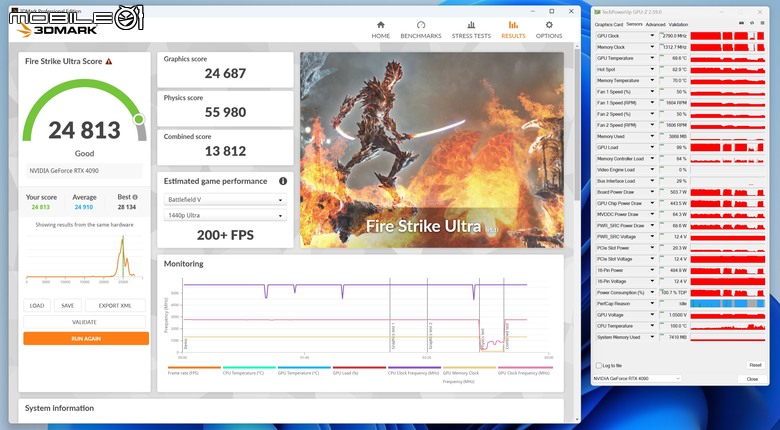
Task: Click the orange RUN AGAIN button
Action: point(86,338)
